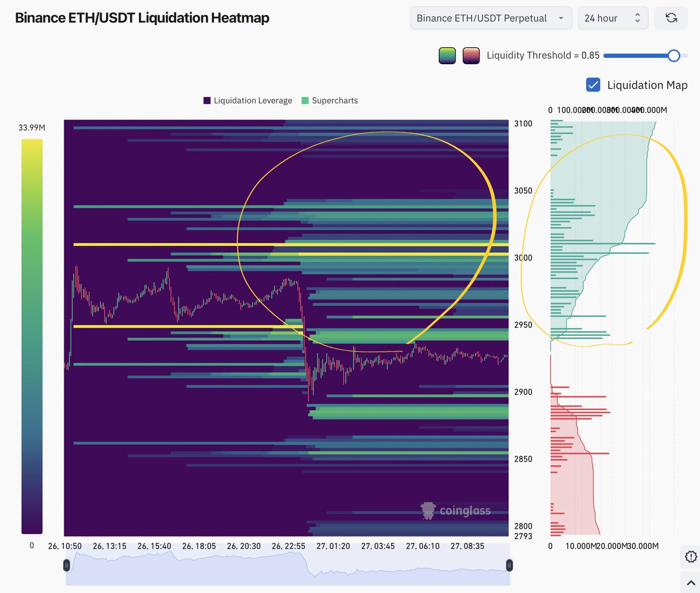Click the 2950 price axis label

(x=523, y=325)
